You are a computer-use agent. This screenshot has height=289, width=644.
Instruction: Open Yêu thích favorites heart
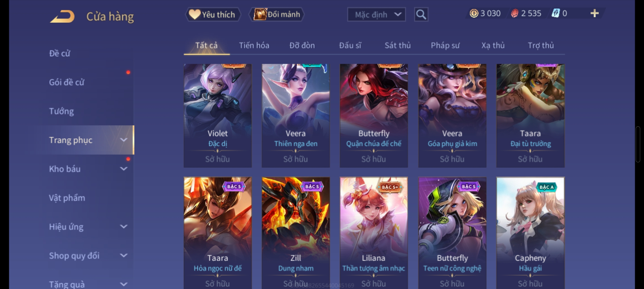pyautogui.click(x=213, y=14)
